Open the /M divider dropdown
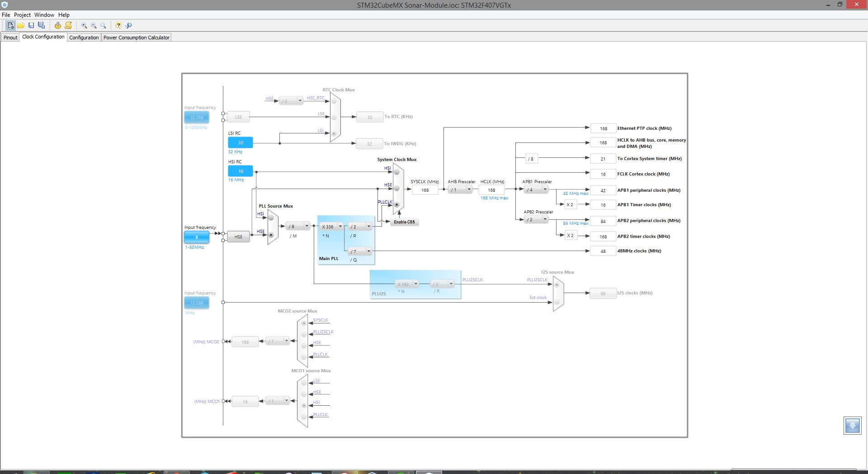This screenshot has width=868, height=474. pos(298,226)
